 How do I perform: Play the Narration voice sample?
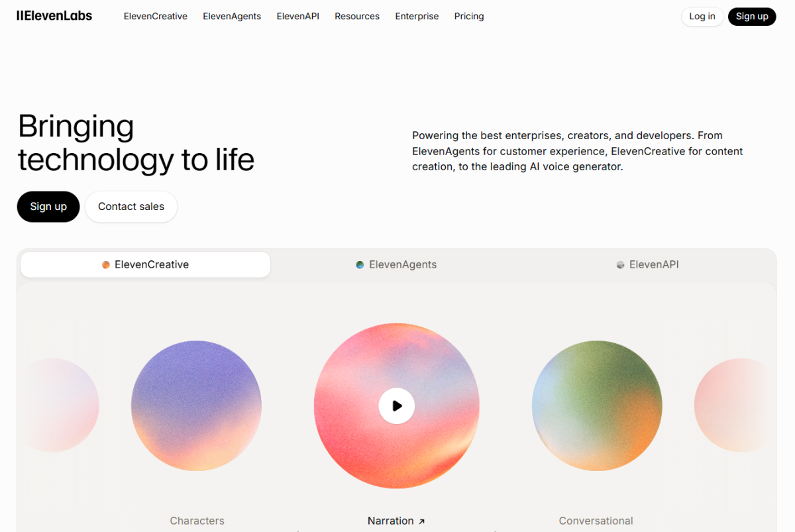pos(397,405)
